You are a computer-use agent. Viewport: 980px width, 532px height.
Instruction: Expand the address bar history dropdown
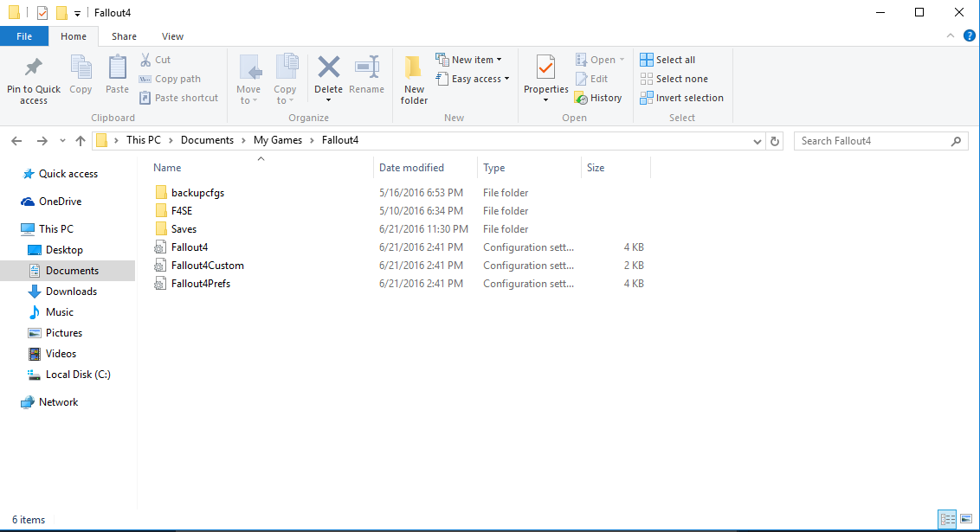(757, 141)
